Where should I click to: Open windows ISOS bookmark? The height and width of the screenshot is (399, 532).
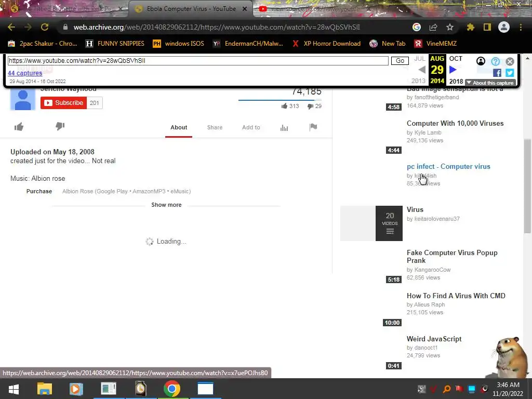179,44
